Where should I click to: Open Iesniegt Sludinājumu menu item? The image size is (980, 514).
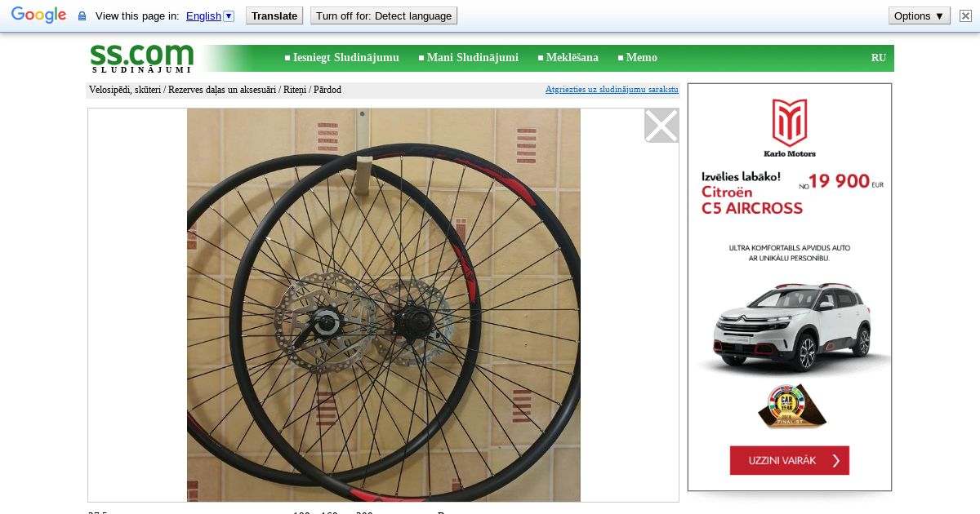[x=342, y=58]
